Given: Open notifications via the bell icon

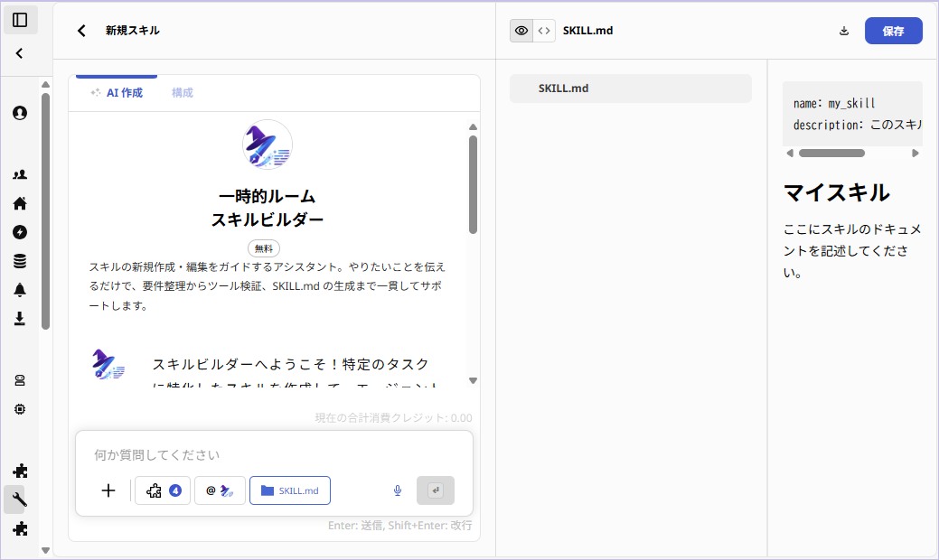Looking at the screenshot, I should 19,290.
